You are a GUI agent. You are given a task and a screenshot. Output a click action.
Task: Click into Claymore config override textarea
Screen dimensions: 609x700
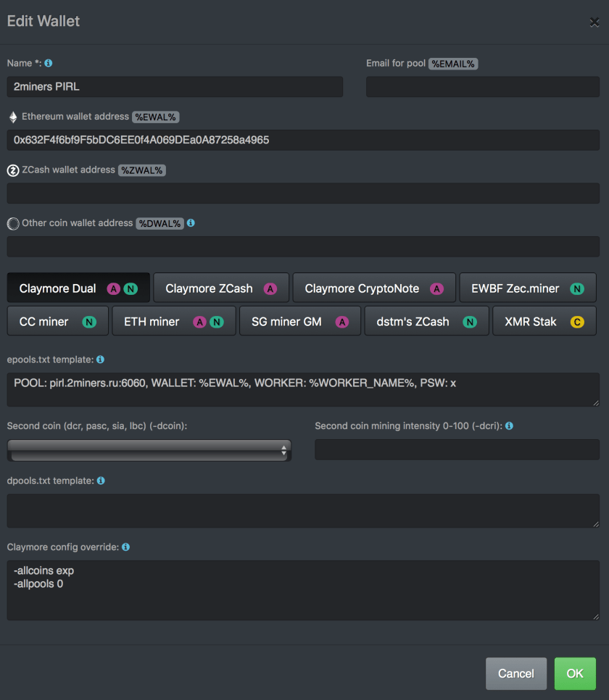(303, 590)
